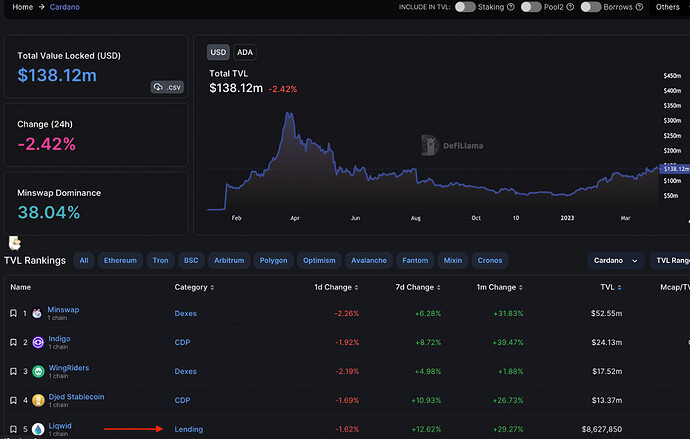Filter rankings by BSC

[x=191, y=260]
